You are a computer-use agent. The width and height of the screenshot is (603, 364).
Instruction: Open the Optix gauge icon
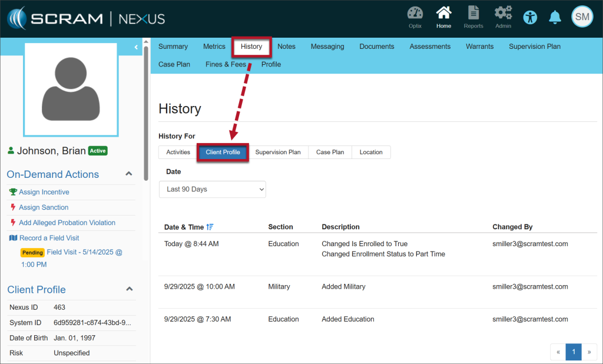coord(415,14)
